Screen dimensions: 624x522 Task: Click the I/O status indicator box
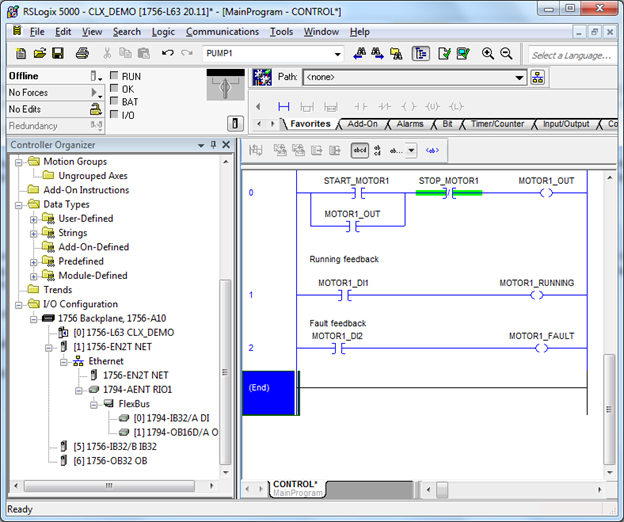[114, 114]
